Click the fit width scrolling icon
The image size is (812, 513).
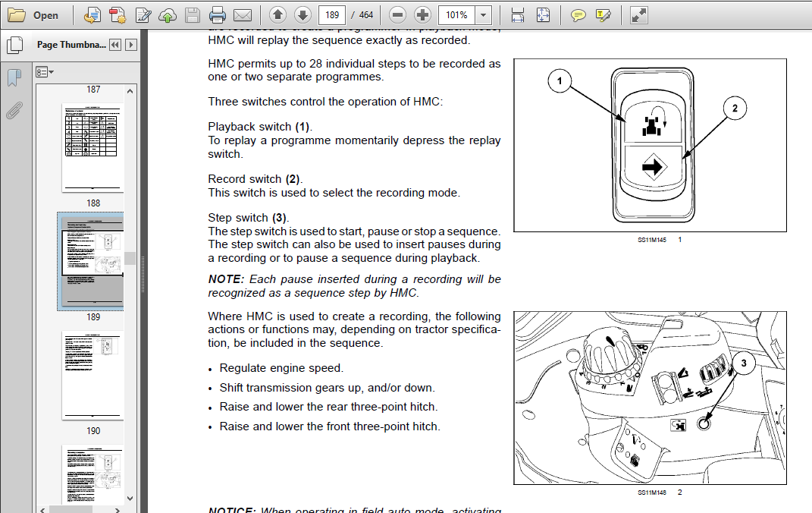pyautogui.click(x=517, y=15)
